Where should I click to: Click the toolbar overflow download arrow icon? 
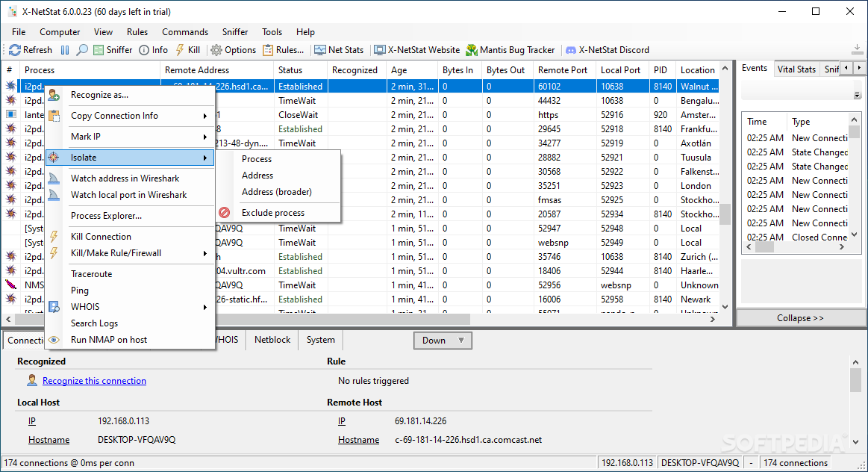[x=857, y=50]
